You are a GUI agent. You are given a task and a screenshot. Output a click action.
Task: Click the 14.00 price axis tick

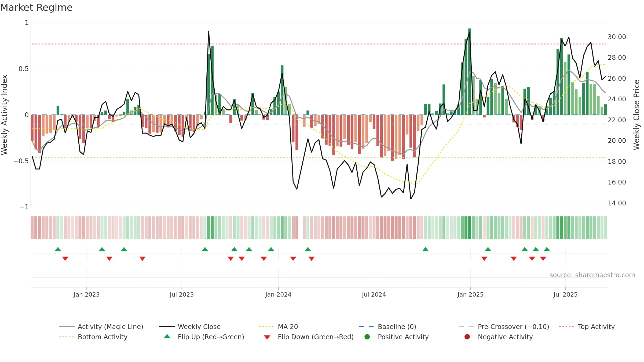(617, 203)
